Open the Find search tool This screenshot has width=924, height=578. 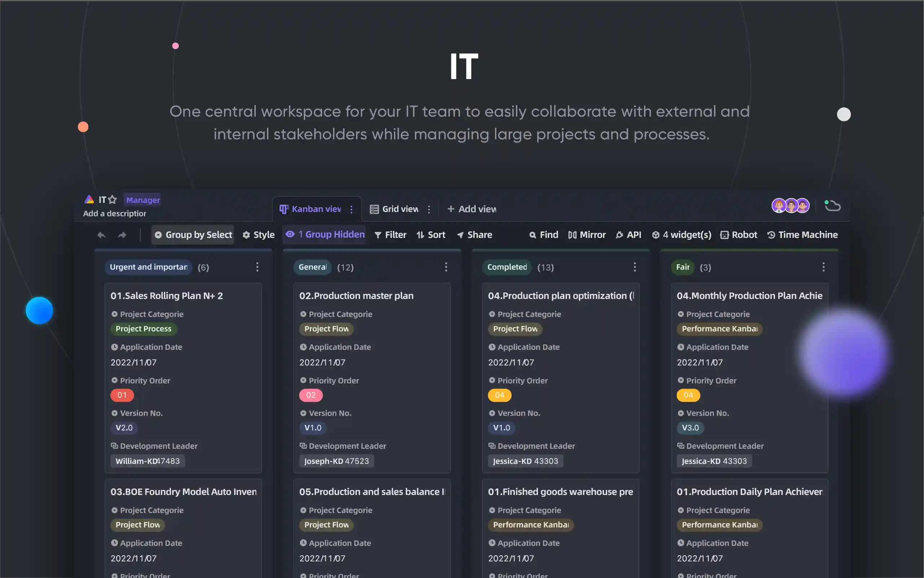(544, 235)
